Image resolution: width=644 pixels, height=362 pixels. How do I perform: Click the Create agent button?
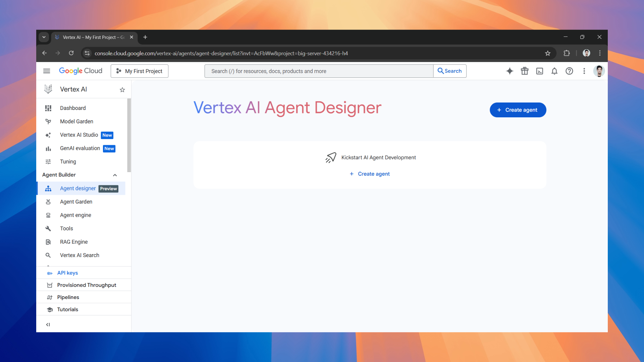pyautogui.click(x=518, y=110)
